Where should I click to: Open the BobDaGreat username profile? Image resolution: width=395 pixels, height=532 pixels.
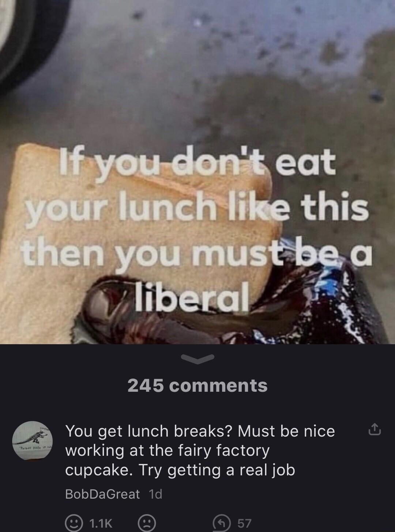click(102, 494)
